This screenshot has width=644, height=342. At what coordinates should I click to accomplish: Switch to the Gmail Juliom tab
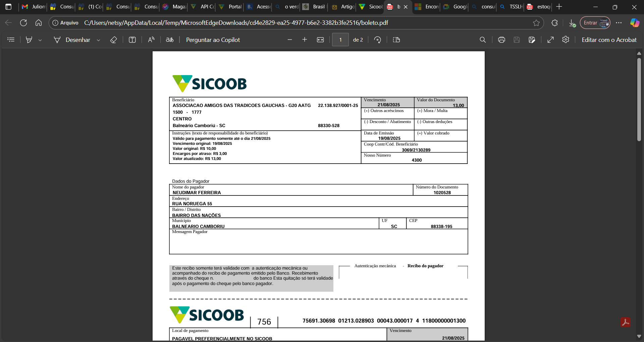(x=33, y=7)
